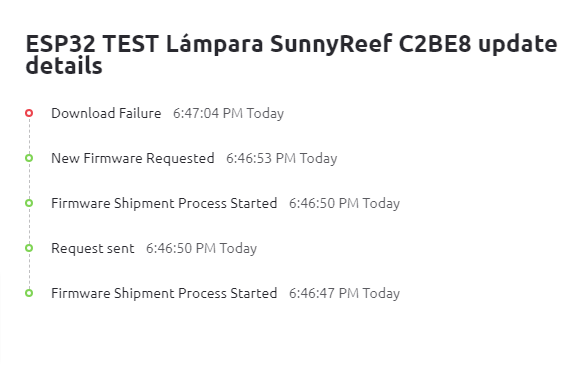Click the word details in the title
Screen dimensions: 583x381
point(64,66)
